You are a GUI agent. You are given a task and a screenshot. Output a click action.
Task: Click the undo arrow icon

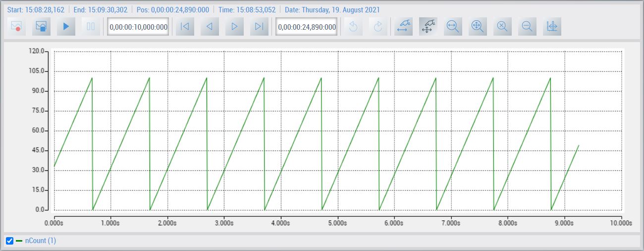pos(353,26)
